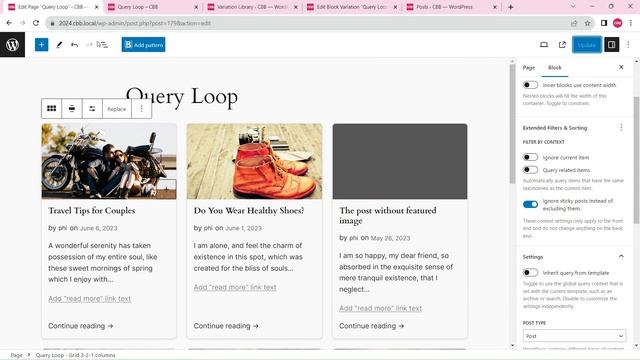This screenshot has width=640, height=360.
Task: Switch to the Page sidebar tab
Action: tap(529, 68)
